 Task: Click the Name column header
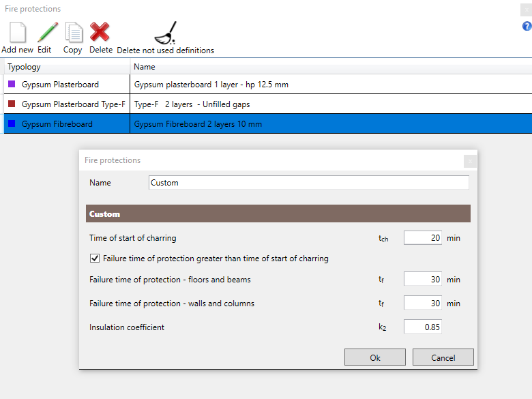tap(331, 67)
